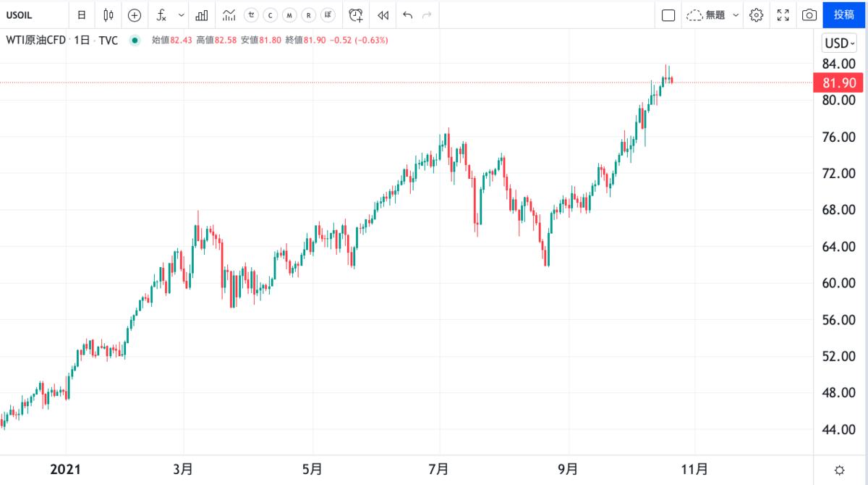Click the TVC exchange label in legend
The height and width of the screenshot is (485, 868).
pos(108,41)
